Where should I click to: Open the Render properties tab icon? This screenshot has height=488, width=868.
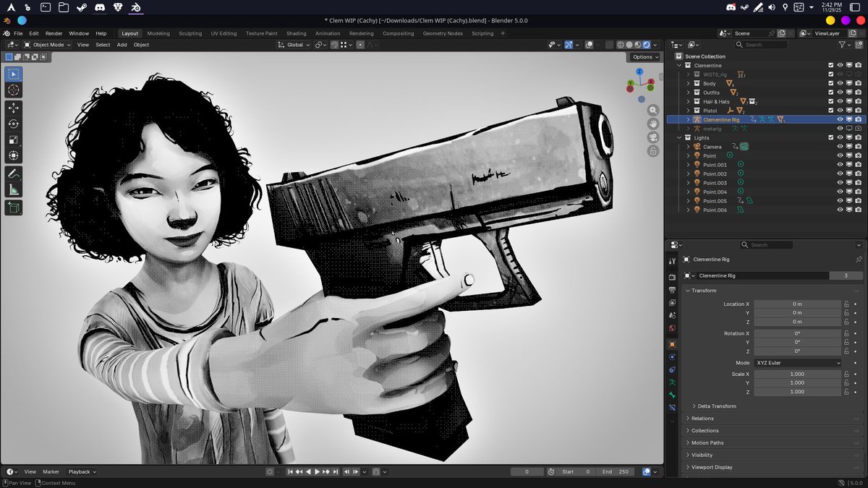[672, 277]
